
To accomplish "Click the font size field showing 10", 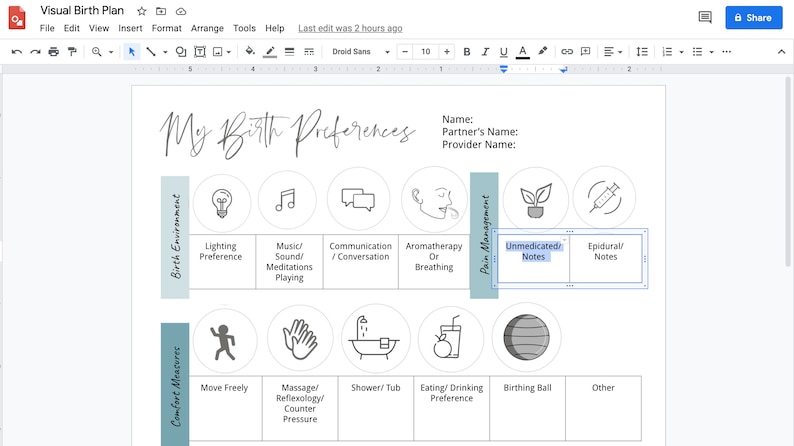I will (426, 52).
